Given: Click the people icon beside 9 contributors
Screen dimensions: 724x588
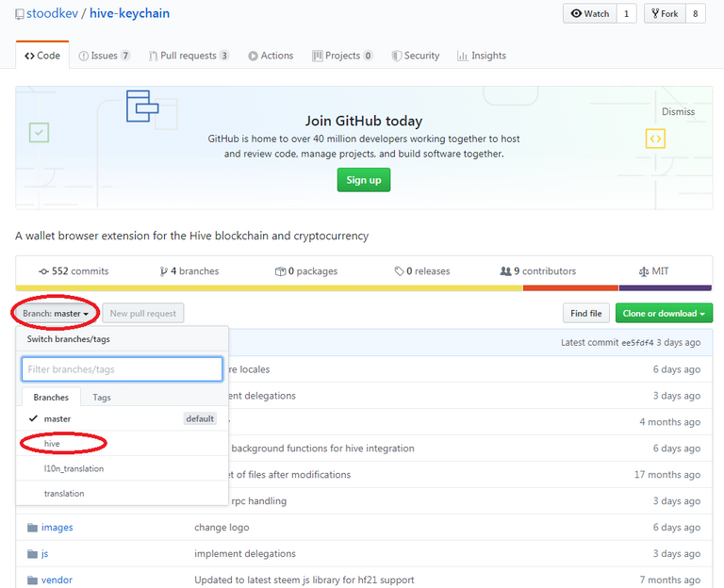Looking at the screenshot, I should (505, 271).
